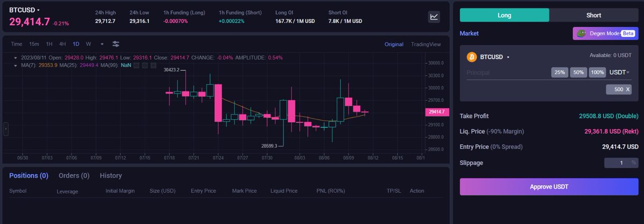This screenshot has height=224, width=644.
Task: Open the chart view icon near Short OI
Action: [x=434, y=17]
